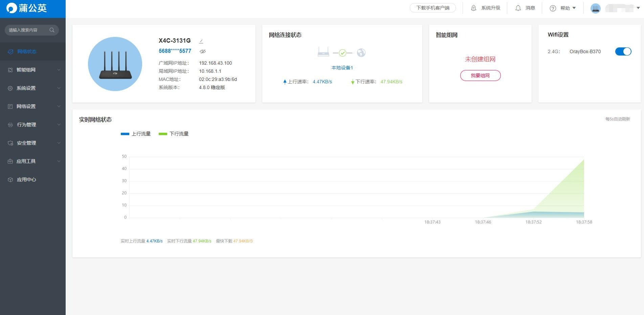Click the search magnifier icon in the sidebar
Screen dimensions: 644x315
click(52, 30)
